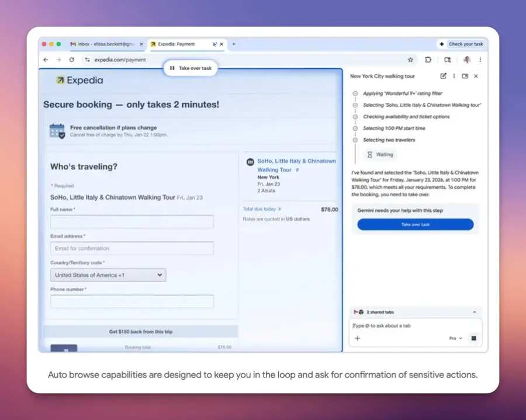This screenshot has width=526, height=420.
Task: Start a new chat via edit icon
Action: coord(443,76)
